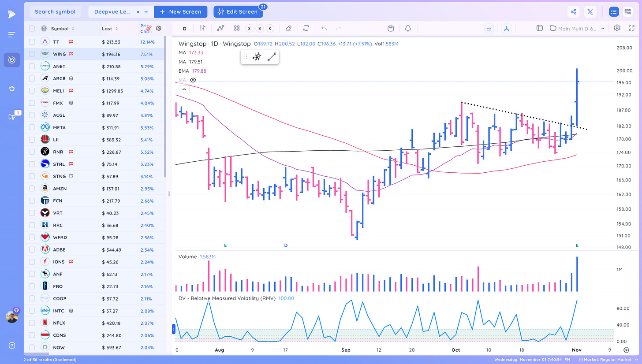The image size is (642, 364).
Task: Click the dividend D marker below chart
Action: (286, 245)
